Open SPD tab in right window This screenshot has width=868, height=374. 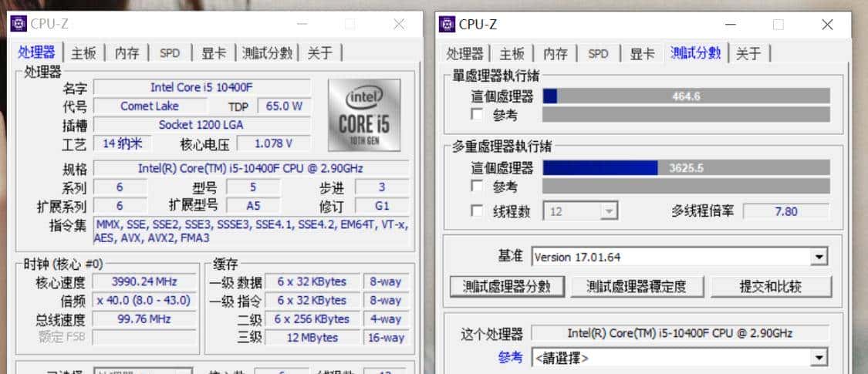tap(598, 54)
